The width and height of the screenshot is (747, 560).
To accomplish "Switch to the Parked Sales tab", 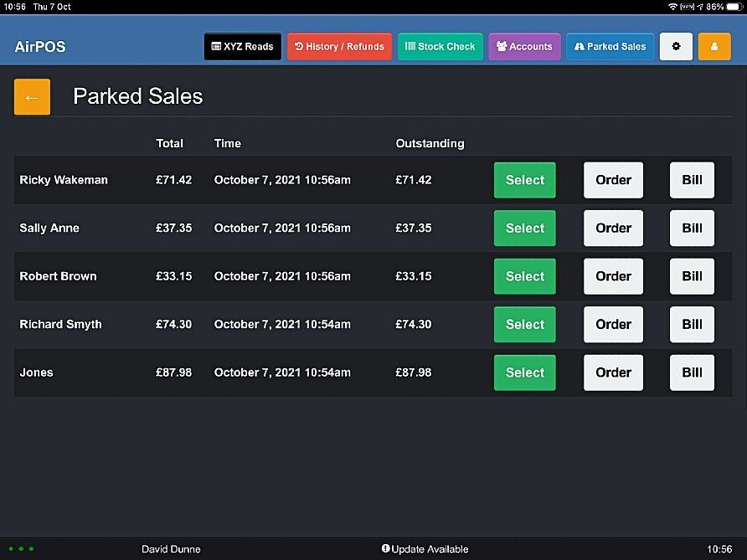I will [610, 46].
